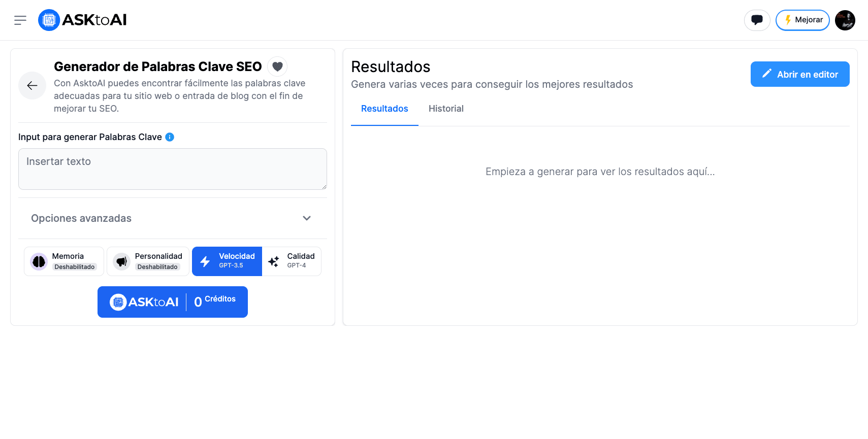Toggle the Memoria option
Viewport: 868px width, 439px height.
coord(64,261)
